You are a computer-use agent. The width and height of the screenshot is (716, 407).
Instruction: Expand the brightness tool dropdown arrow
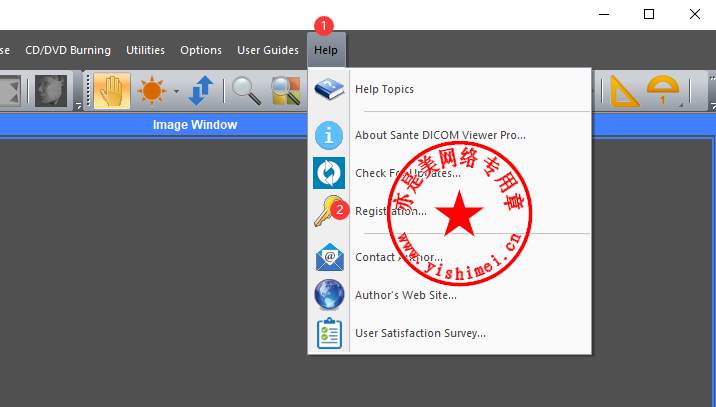point(176,91)
